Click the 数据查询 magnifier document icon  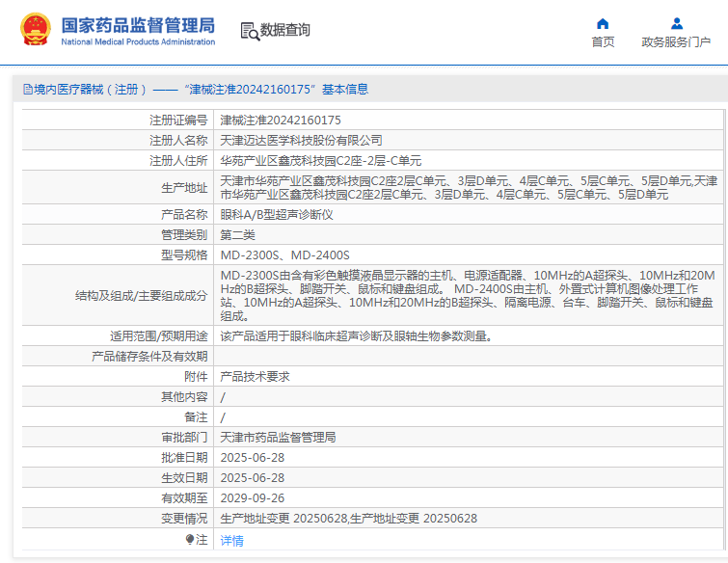click(250, 31)
